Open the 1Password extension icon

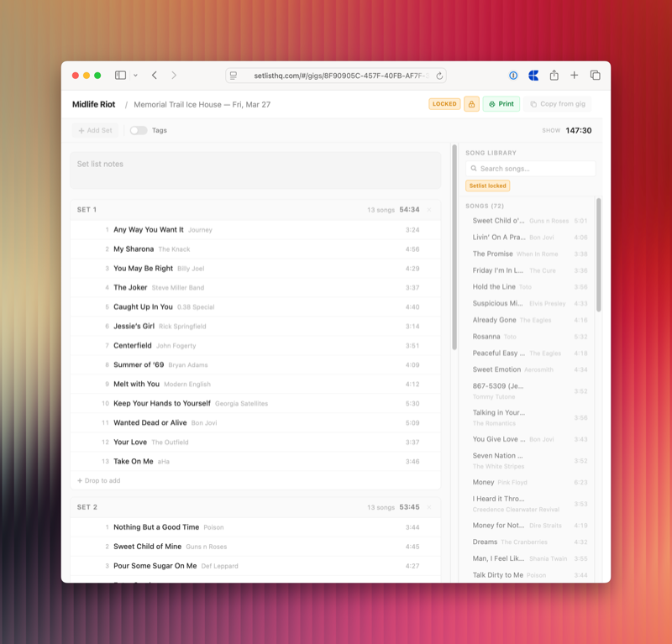pos(513,76)
